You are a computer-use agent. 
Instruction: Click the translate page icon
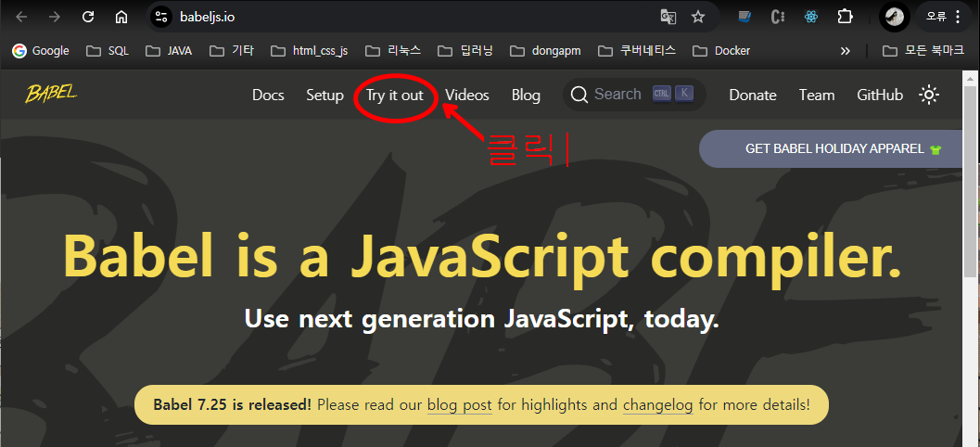(x=668, y=17)
